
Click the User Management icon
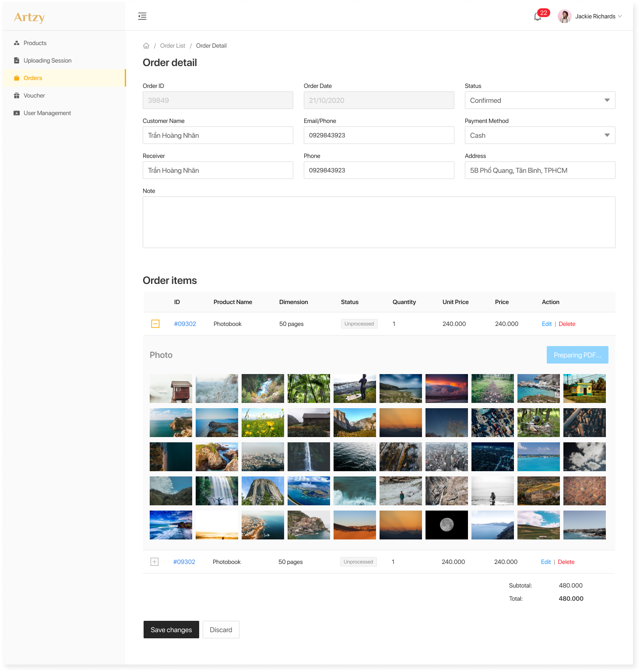click(17, 113)
